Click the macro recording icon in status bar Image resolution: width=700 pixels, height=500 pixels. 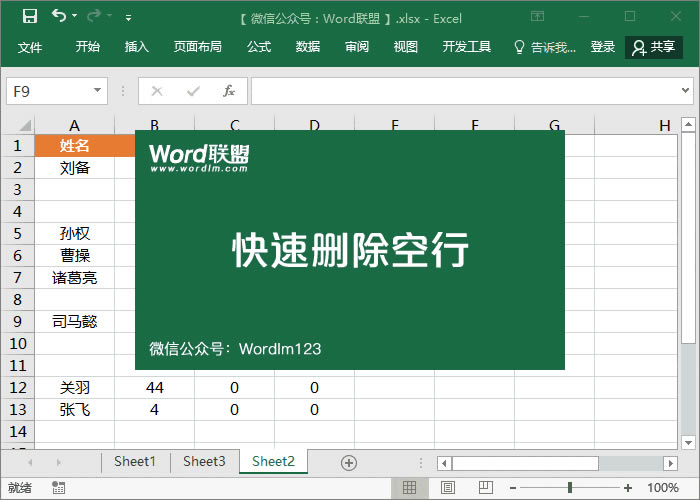click(58, 488)
